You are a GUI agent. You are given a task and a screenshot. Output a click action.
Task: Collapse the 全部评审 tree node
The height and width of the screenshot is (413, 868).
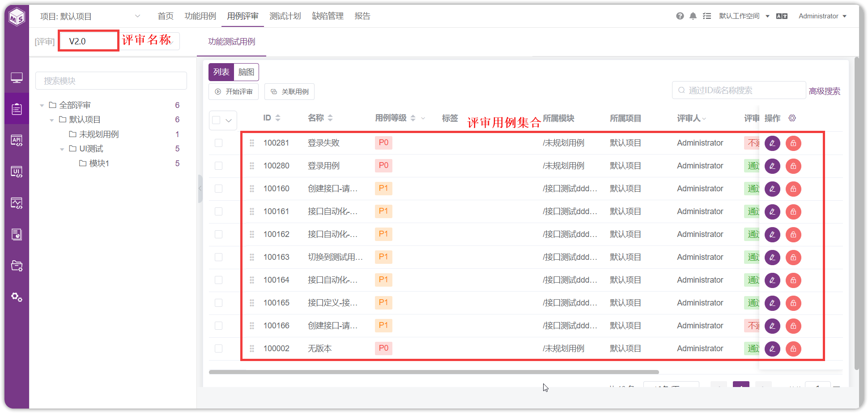coord(42,106)
